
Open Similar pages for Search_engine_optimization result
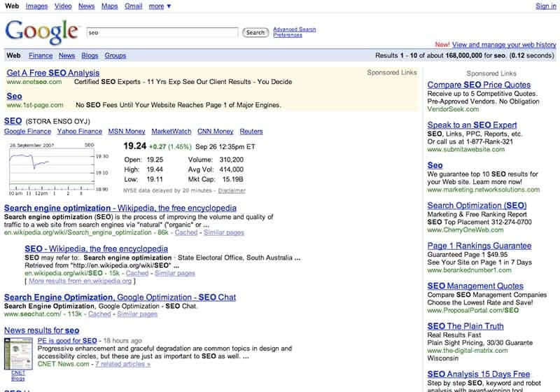pos(224,232)
